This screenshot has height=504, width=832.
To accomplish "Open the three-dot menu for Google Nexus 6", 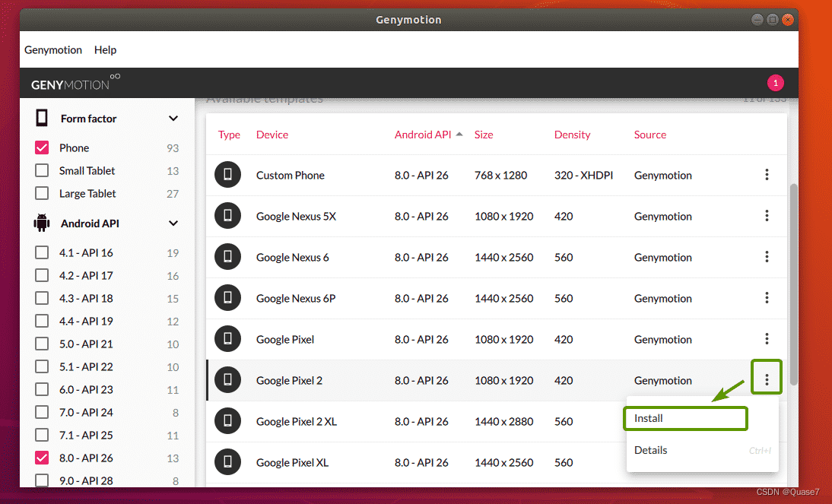I will 767,257.
